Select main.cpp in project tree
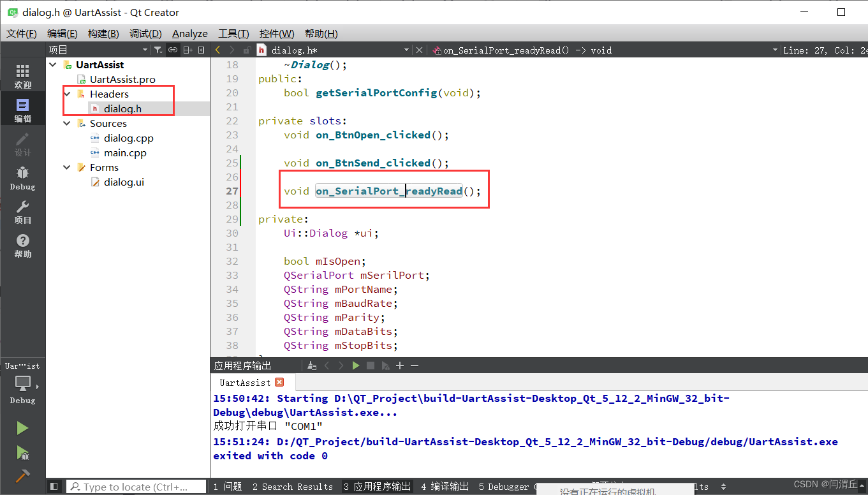868x495 pixels. tap(125, 152)
